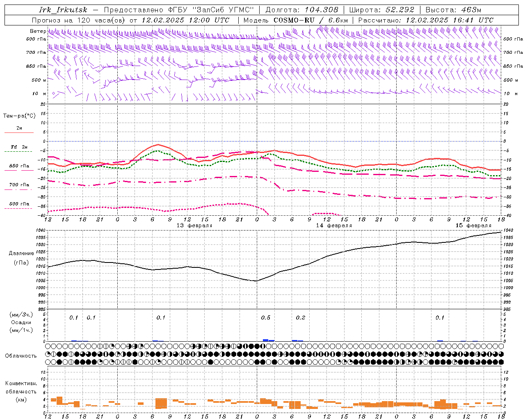Click forecast start time 12.02.2025 12:00 UTC
This screenshot has width=525, height=420.
[185, 20]
